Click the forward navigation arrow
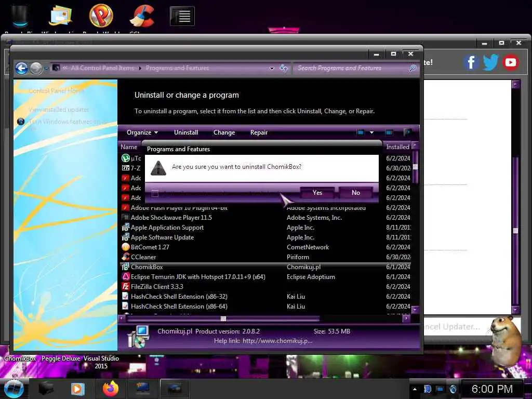 click(x=36, y=68)
